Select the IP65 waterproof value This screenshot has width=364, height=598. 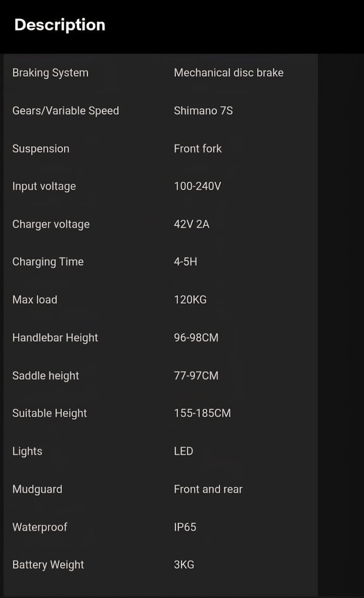185,527
